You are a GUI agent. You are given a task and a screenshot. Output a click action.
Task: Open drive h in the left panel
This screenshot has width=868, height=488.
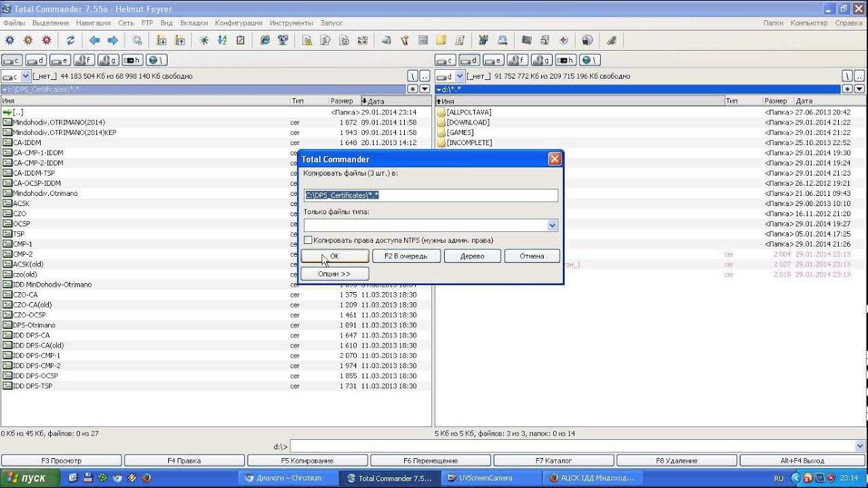(132, 60)
